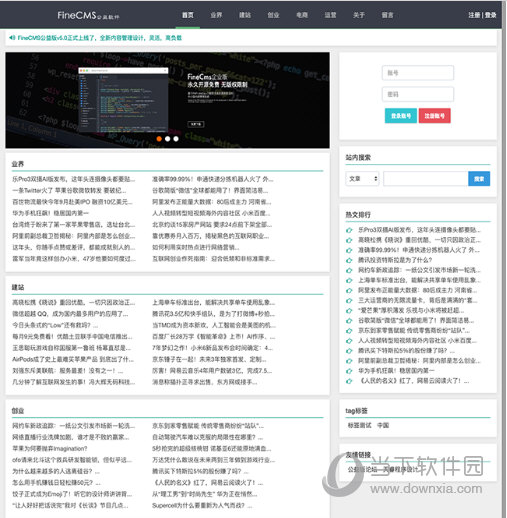Click thumbs-up icon beside 高晓松携《晓说》 in 热文排行
The image size is (507, 518).
click(x=349, y=240)
